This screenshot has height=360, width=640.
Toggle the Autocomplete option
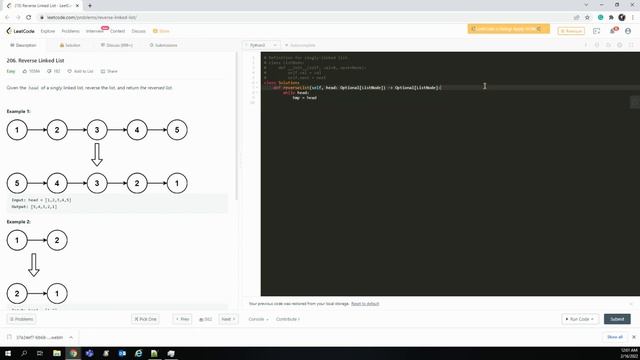click(x=300, y=45)
